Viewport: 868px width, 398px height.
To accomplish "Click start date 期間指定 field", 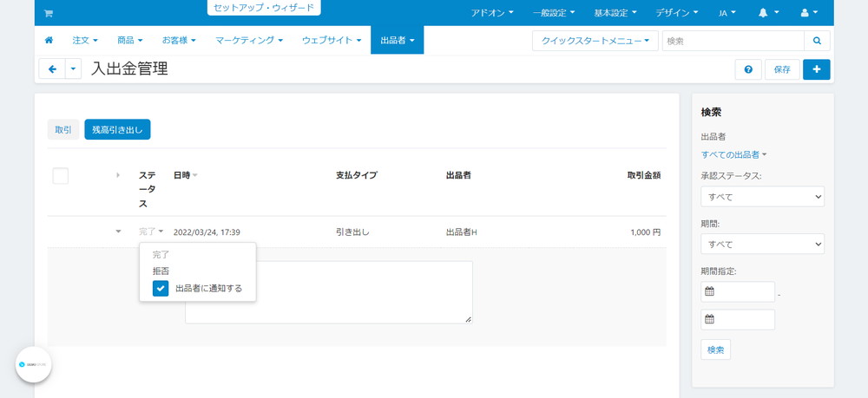I will click(738, 292).
